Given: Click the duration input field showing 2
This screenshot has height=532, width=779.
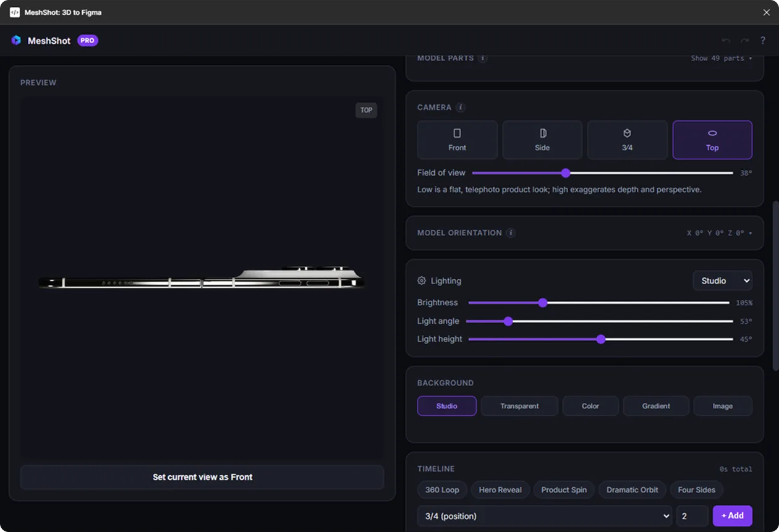Looking at the screenshot, I should 692,516.
